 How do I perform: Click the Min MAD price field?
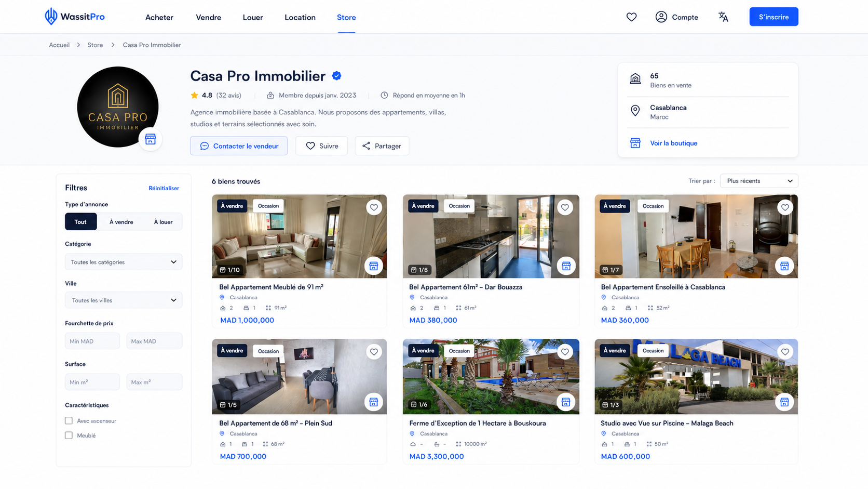pyautogui.click(x=92, y=341)
